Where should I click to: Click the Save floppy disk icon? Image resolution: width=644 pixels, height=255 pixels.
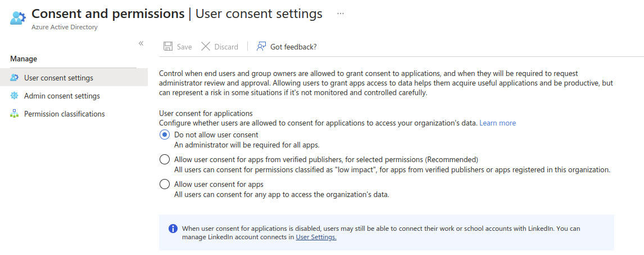click(x=168, y=47)
